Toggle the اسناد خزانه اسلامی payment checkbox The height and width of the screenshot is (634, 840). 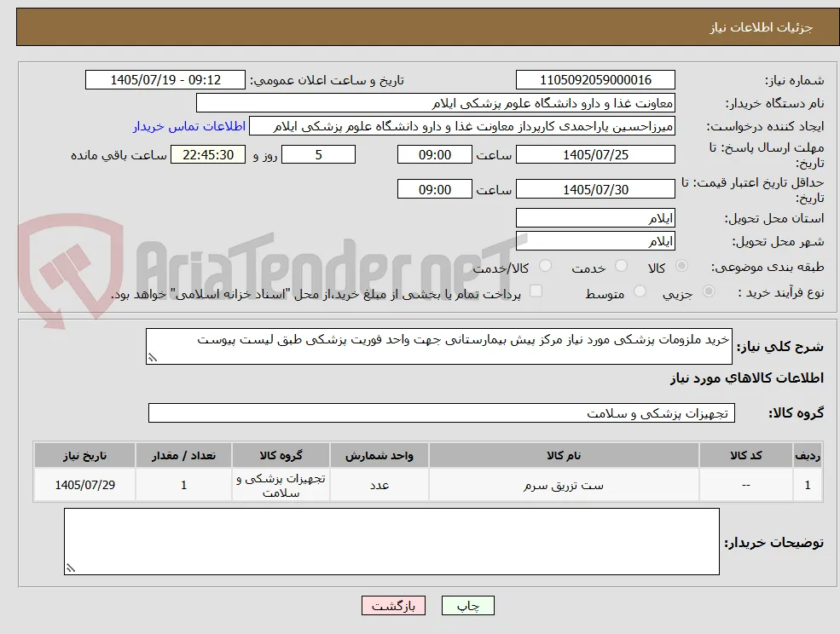pos(536,291)
